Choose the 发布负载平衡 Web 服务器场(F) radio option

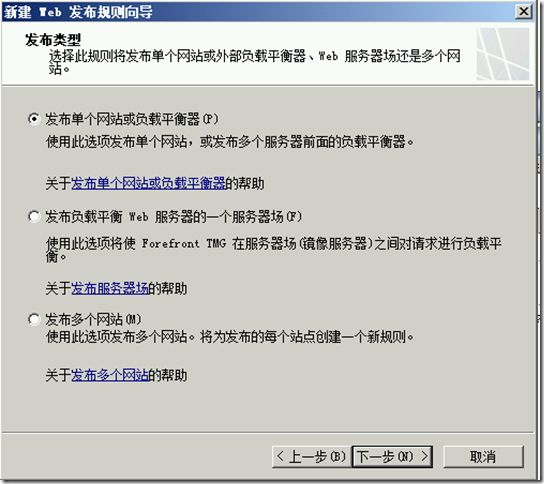tap(34, 217)
